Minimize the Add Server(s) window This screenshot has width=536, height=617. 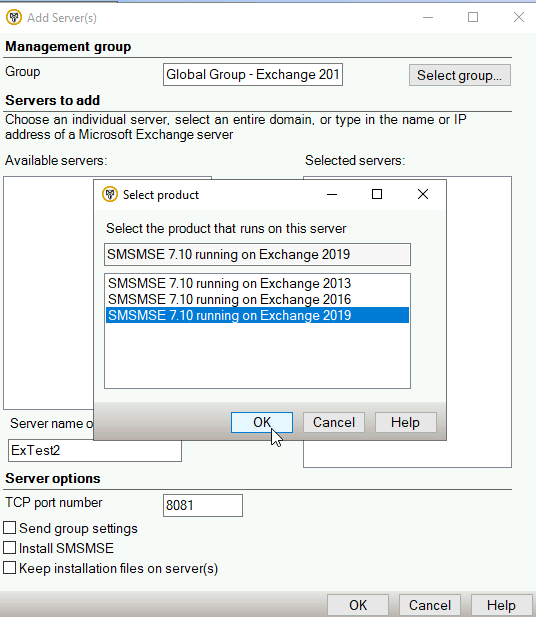(428, 17)
